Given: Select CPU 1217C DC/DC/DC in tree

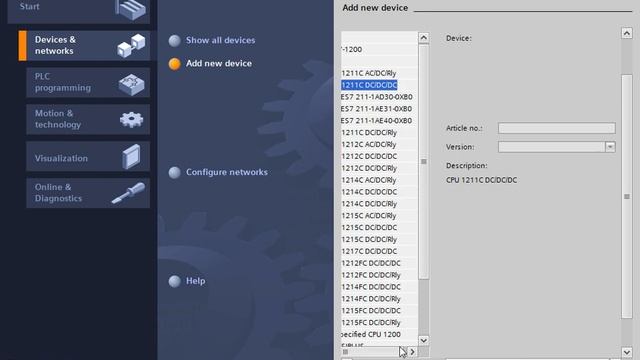Looking at the screenshot, I should [x=369, y=251].
